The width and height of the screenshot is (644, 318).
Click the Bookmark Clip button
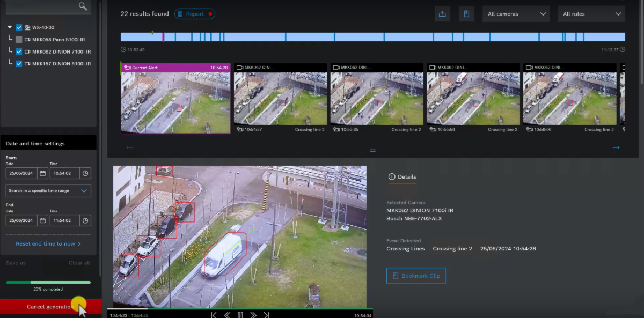tap(416, 276)
